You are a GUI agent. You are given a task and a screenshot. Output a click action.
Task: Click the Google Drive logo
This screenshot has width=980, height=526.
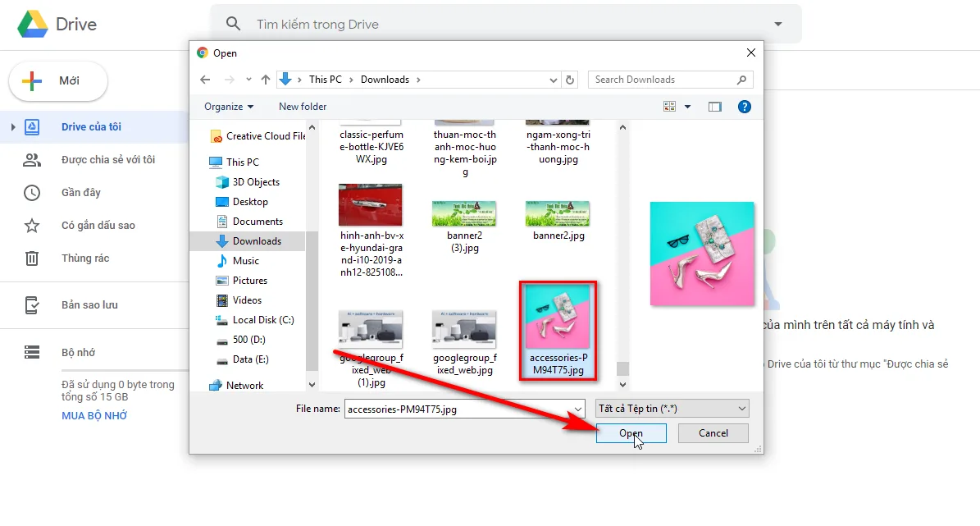(33, 24)
